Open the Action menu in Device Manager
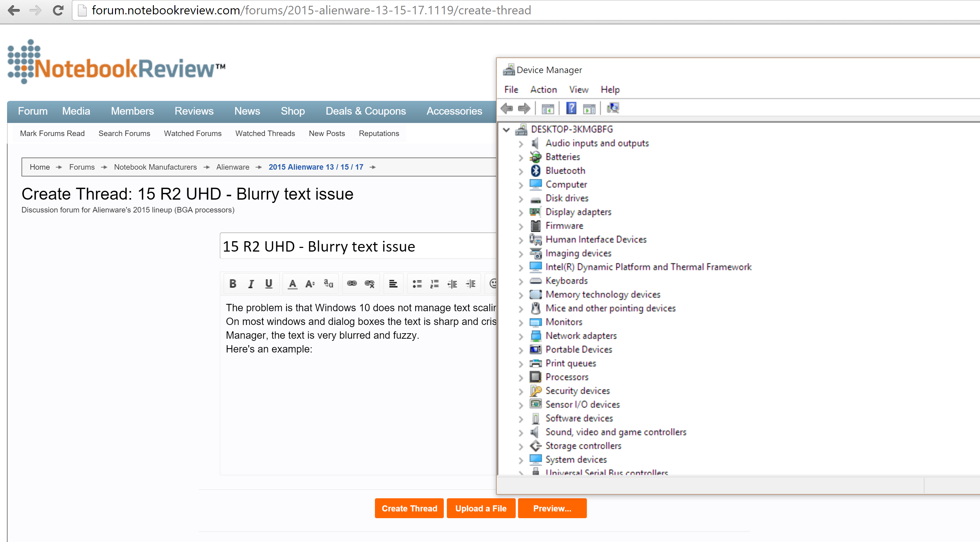 click(x=542, y=89)
